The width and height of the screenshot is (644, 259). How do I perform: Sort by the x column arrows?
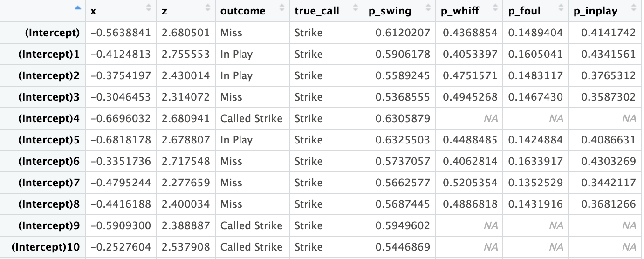(149, 8)
